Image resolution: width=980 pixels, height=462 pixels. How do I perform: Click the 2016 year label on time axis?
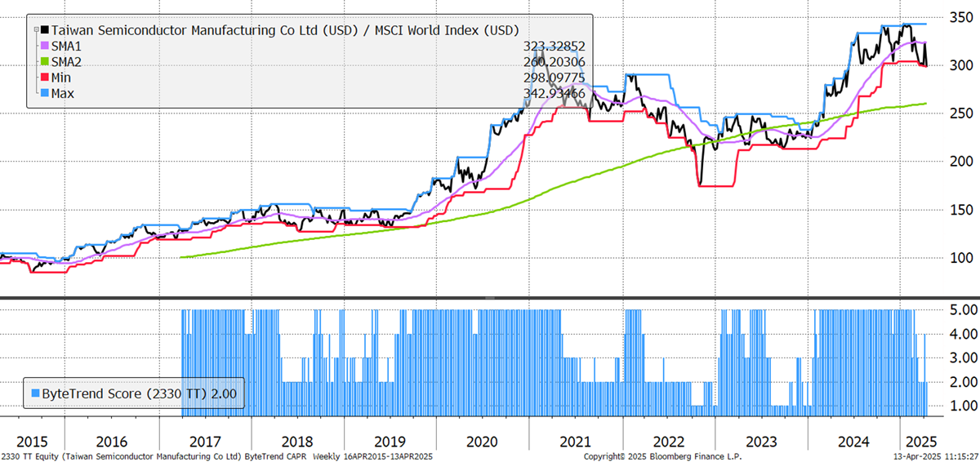pyautogui.click(x=111, y=442)
